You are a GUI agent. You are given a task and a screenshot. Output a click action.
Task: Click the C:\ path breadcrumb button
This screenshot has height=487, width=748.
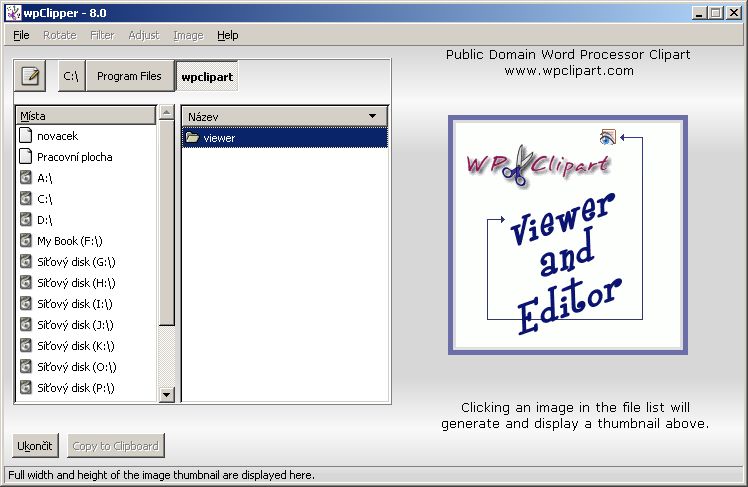pos(71,76)
